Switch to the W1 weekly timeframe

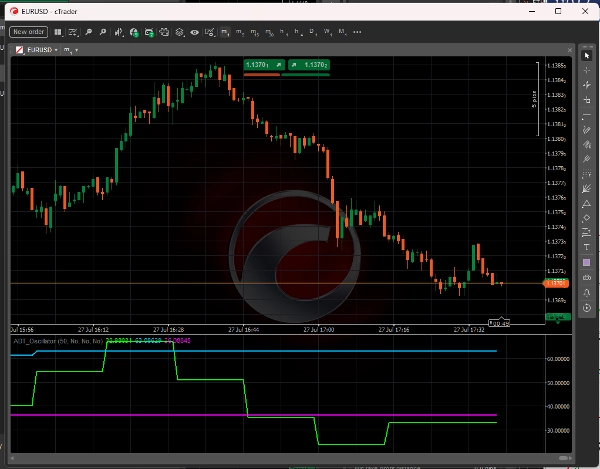[x=328, y=32]
